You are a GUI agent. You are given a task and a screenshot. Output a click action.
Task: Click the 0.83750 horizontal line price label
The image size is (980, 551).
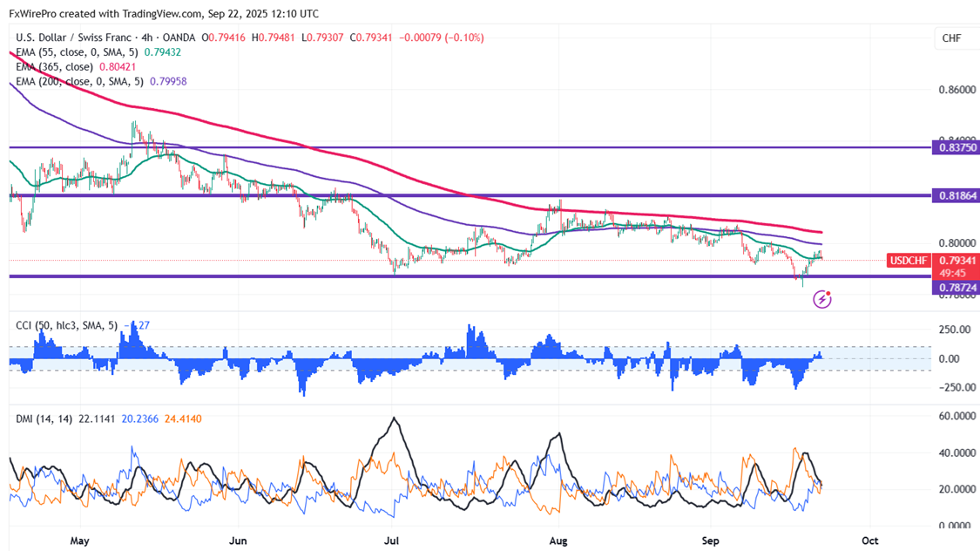(956, 147)
